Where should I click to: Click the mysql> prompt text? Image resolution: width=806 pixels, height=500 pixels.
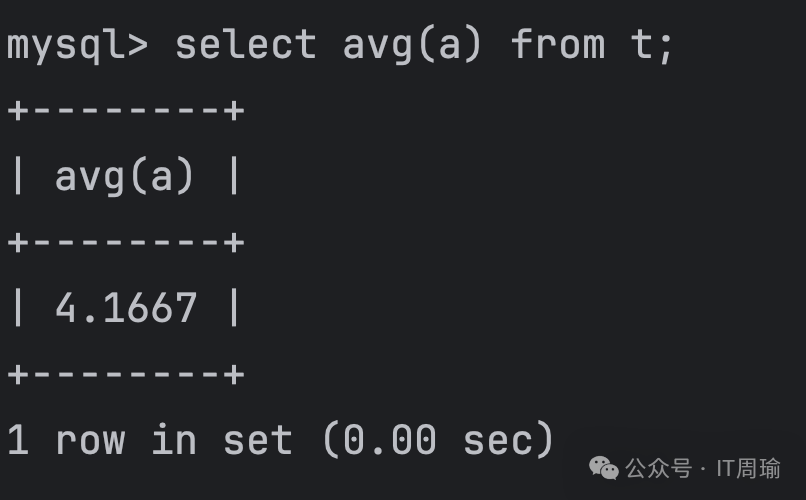[x=77, y=45]
